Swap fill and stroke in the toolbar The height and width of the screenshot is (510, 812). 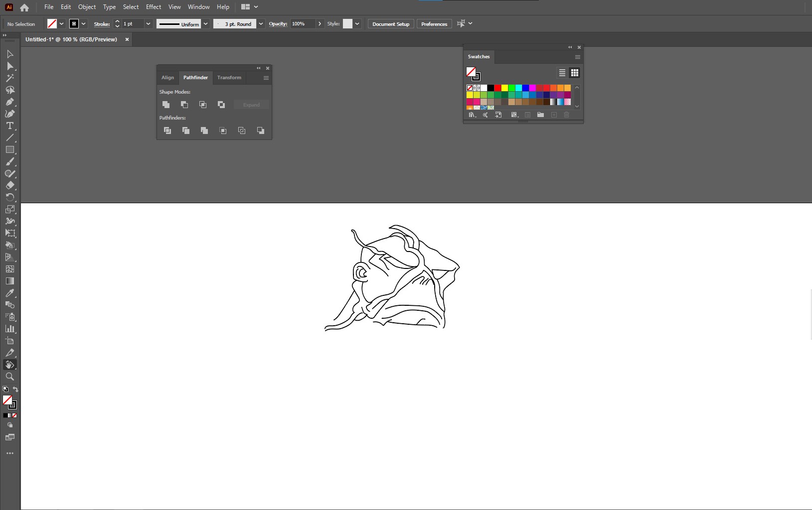(15, 389)
